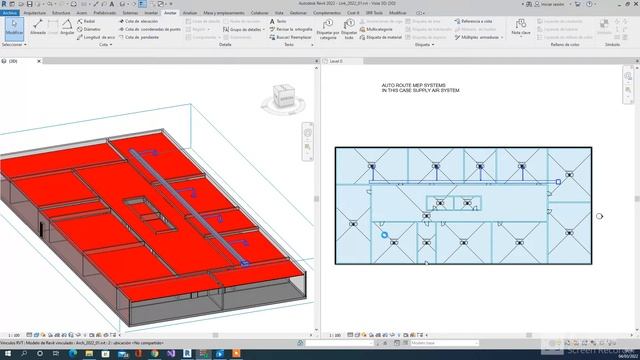Image resolution: width=640 pixels, height=360 pixels.
Task: Choose the Angular dimension tool
Action: [x=67, y=27]
